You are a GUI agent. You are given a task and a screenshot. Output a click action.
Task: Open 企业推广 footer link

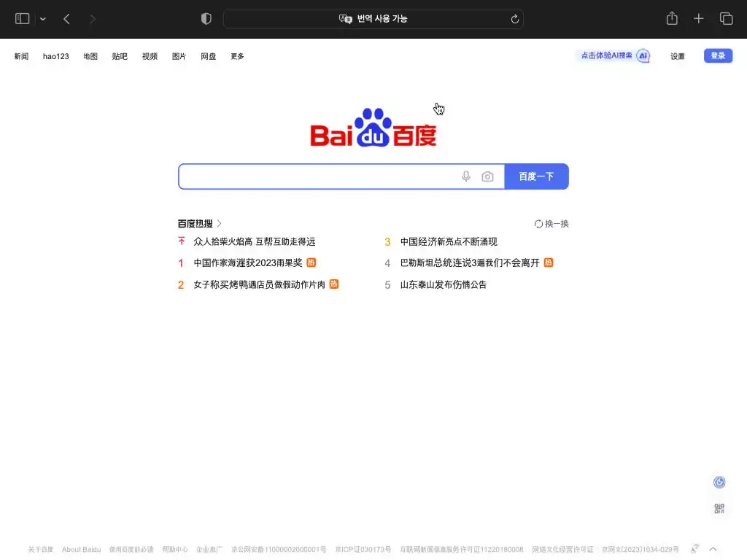(x=209, y=550)
